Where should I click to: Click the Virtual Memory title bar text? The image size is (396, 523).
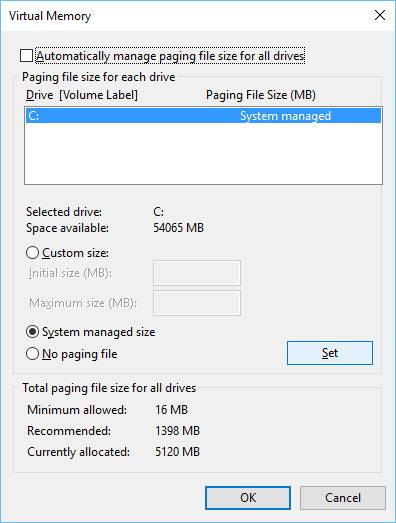pos(50,16)
